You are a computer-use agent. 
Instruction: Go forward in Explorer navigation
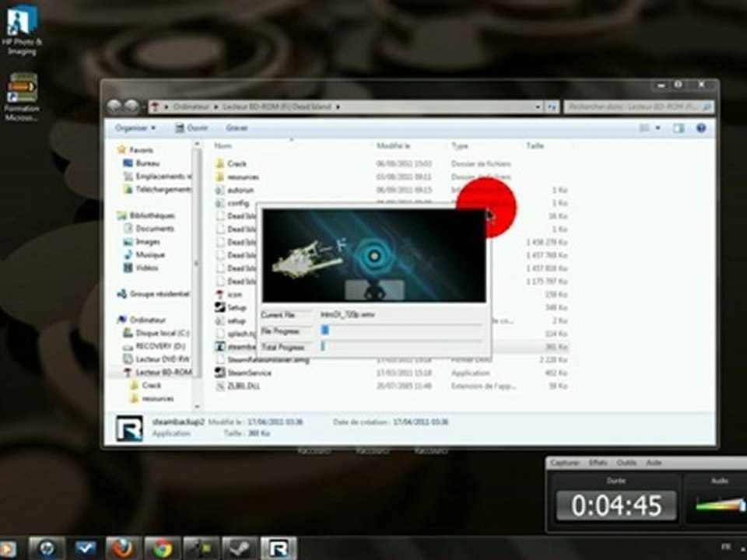[x=132, y=107]
